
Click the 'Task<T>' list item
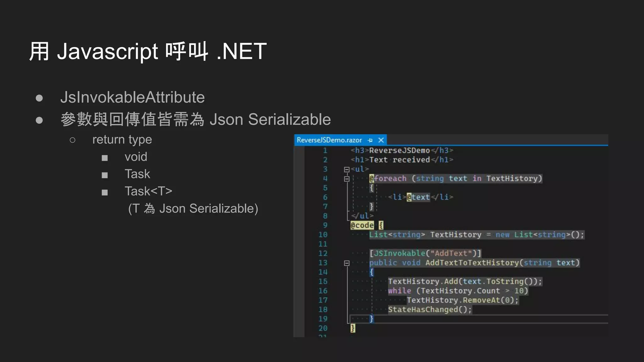click(148, 191)
